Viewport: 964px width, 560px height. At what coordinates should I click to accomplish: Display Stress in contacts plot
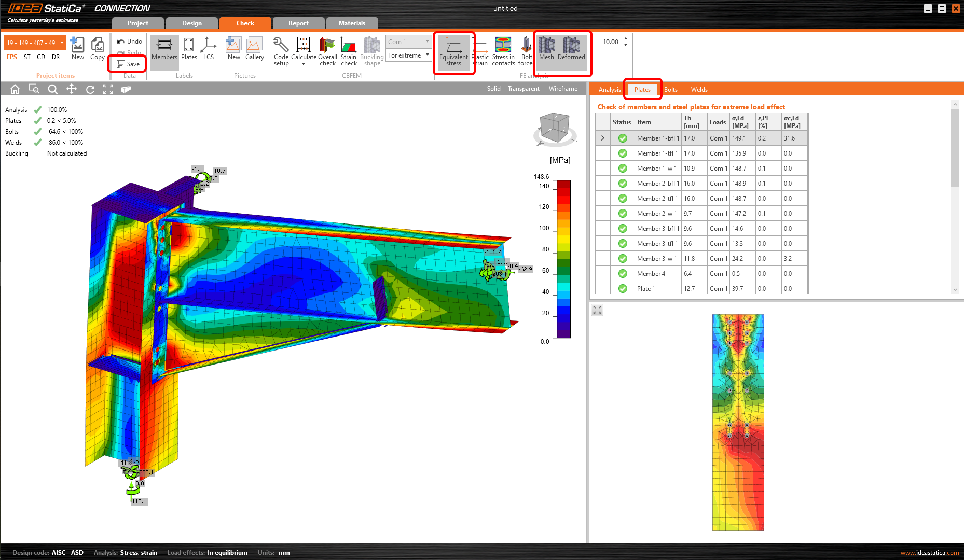click(x=503, y=51)
